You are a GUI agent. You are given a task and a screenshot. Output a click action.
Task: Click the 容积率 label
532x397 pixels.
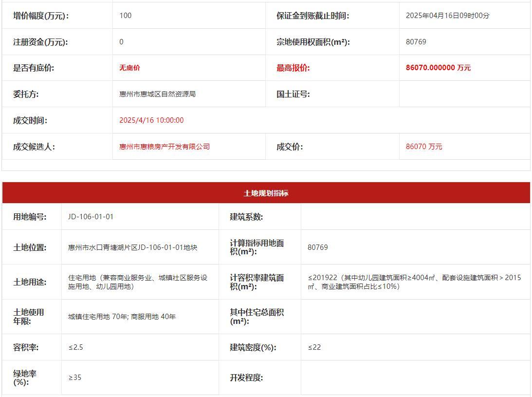click(x=26, y=347)
